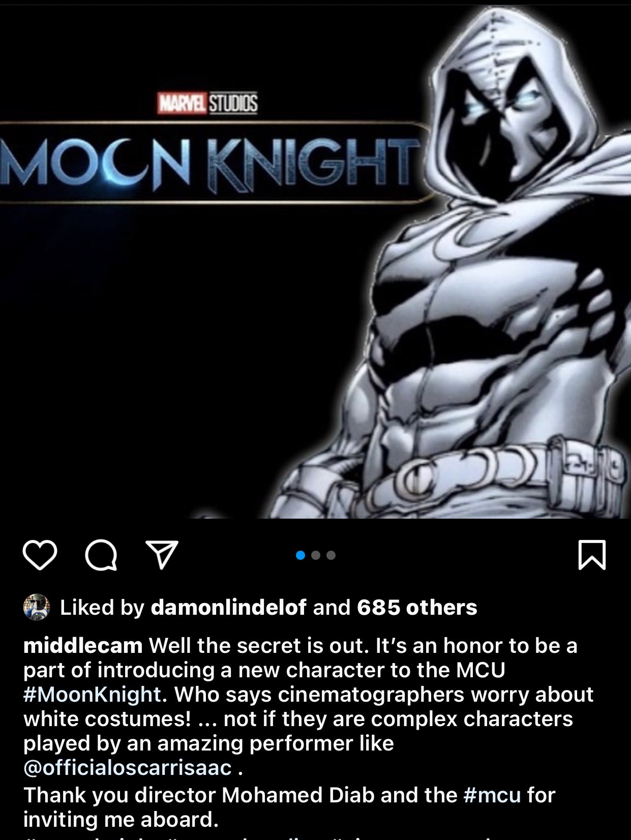The image size is (631, 840).
Task: Share post with paper plane icon
Action: [x=162, y=554]
